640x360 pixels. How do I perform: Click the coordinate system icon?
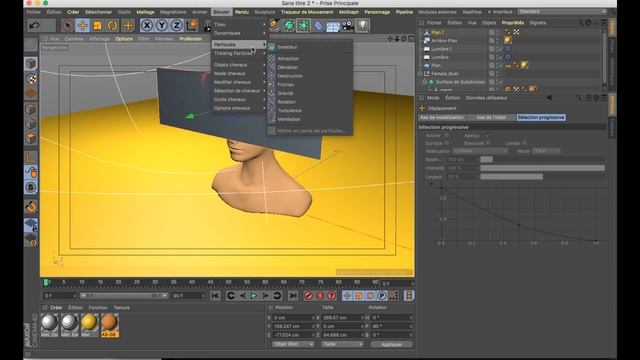tap(192, 26)
